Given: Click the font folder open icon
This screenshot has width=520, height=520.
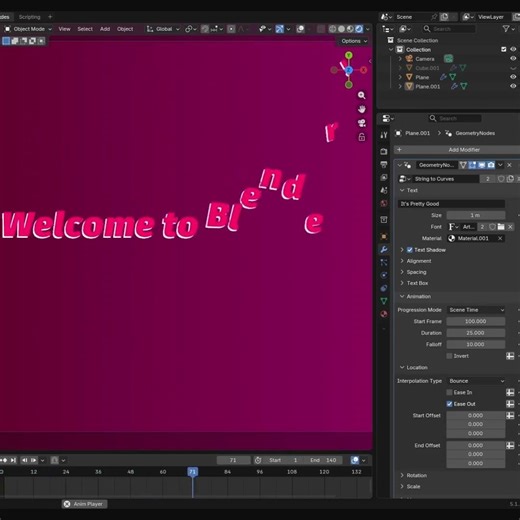Looking at the screenshot, I should click(501, 227).
